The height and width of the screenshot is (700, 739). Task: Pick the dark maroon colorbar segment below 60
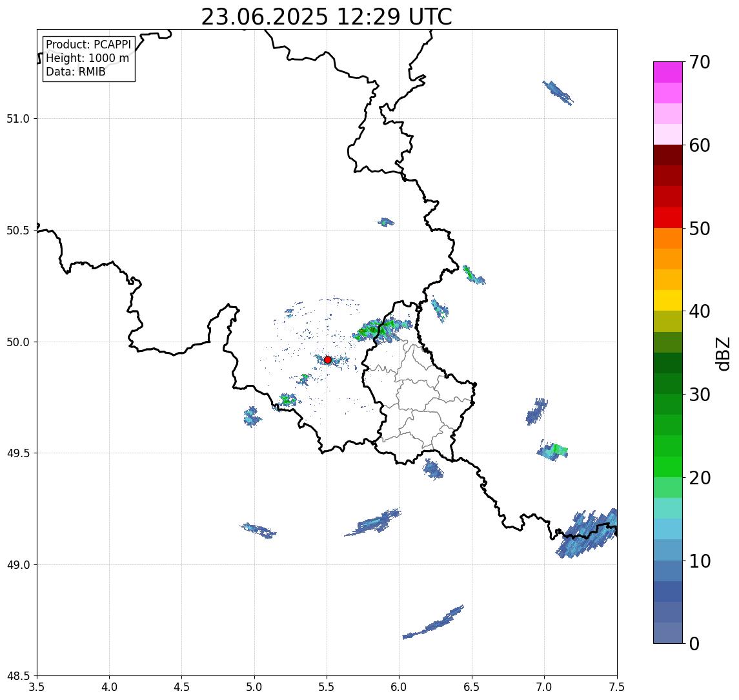click(668, 155)
